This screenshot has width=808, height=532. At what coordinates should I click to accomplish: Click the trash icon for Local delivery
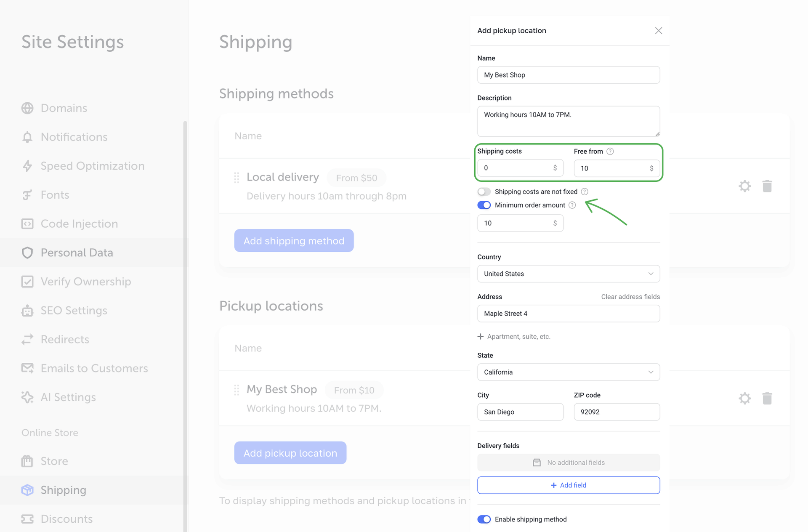click(767, 186)
